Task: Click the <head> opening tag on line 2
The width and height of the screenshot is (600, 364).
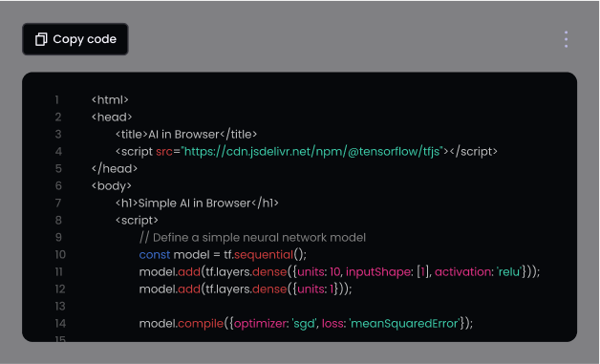Action: click(x=112, y=118)
